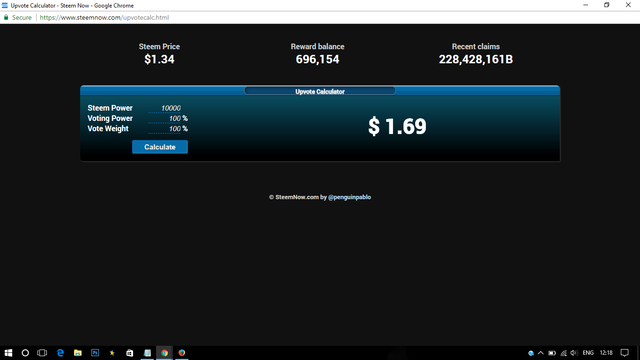This screenshot has height=360, width=640.
Task: Click the Secure padlock icon
Action: coord(6,18)
